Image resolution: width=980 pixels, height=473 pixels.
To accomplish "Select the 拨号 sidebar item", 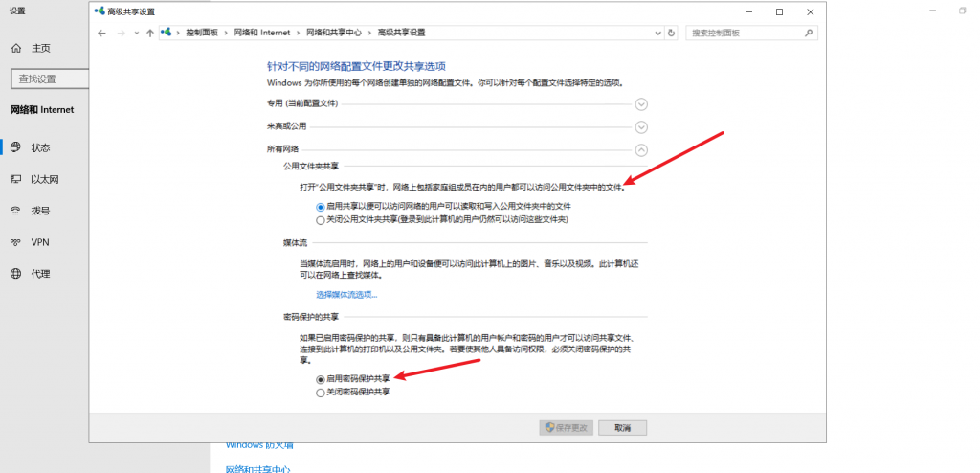I will tap(40, 211).
